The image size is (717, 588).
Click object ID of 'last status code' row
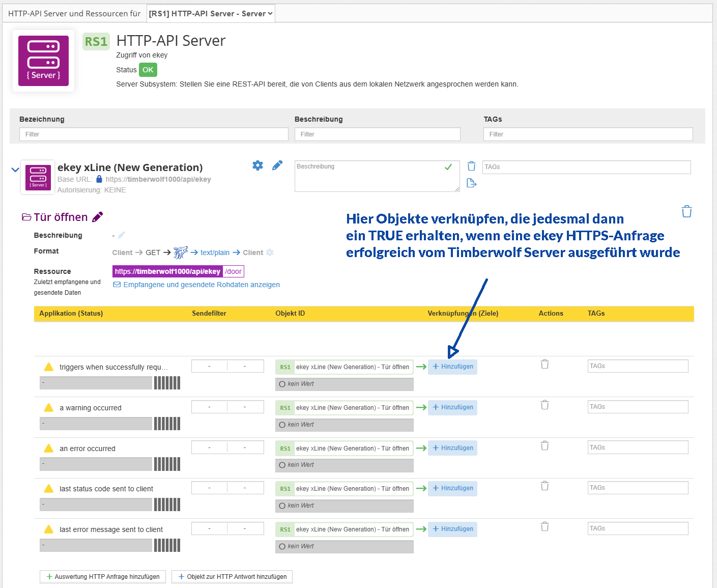[345, 489]
